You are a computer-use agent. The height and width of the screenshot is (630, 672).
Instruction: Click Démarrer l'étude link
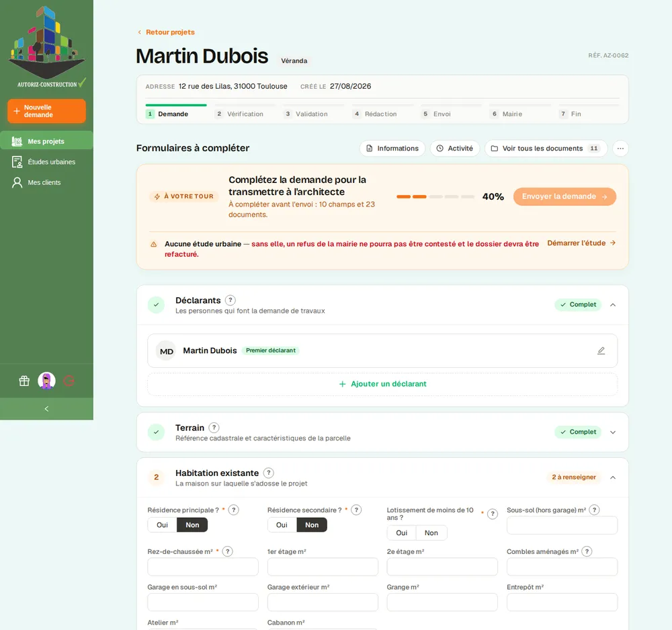(x=581, y=243)
